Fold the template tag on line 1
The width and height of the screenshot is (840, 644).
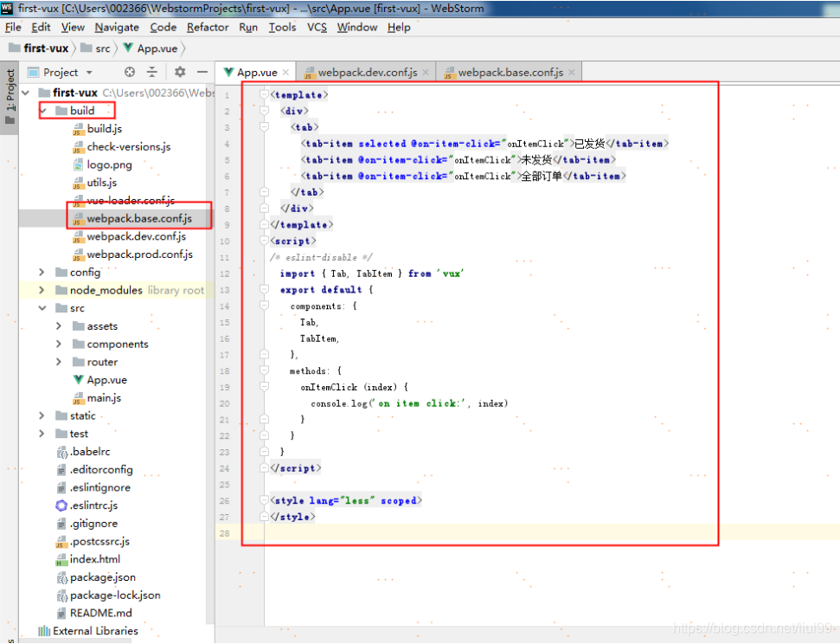click(264, 94)
